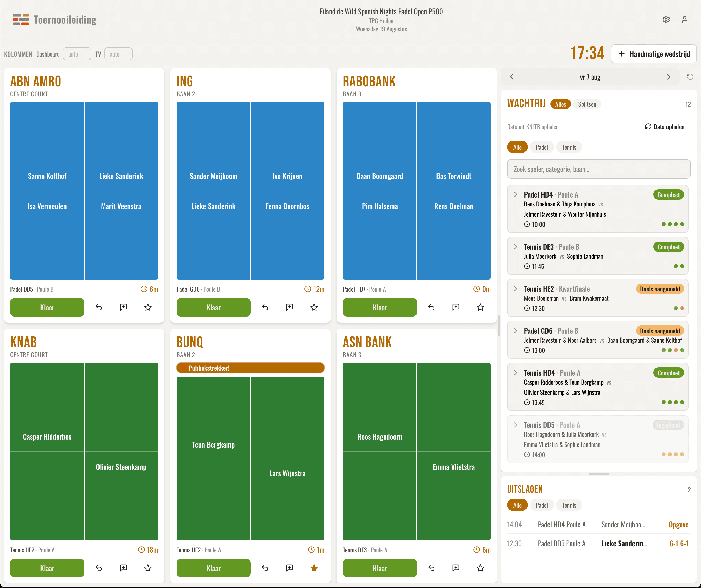
Task: Click clock timer 6m on ABN AMRO
Action: point(149,289)
